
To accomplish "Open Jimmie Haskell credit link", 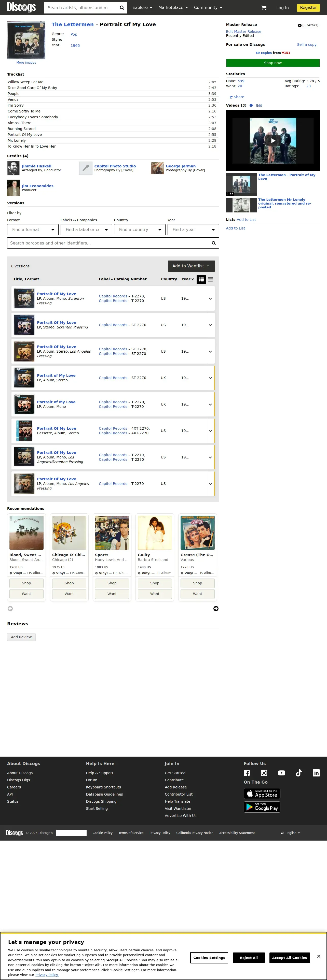I will click(36, 166).
